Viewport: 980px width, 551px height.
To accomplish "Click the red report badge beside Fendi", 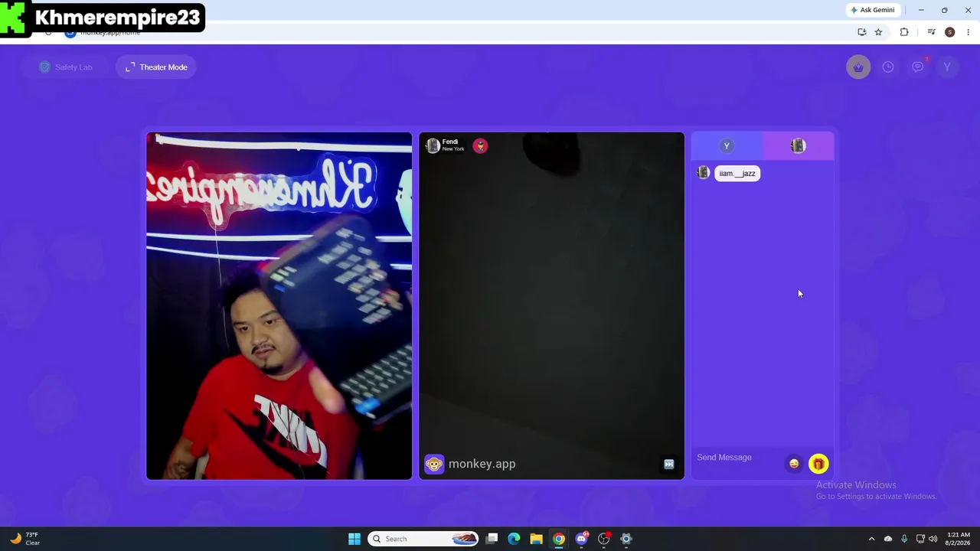I will [x=480, y=145].
